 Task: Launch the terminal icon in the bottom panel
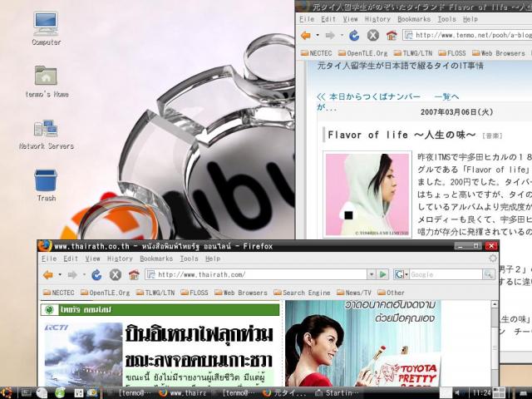tap(27, 393)
